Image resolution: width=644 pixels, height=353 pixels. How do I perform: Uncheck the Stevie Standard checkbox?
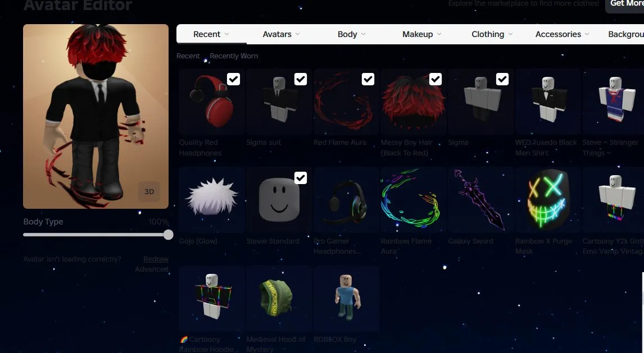click(301, 177)
